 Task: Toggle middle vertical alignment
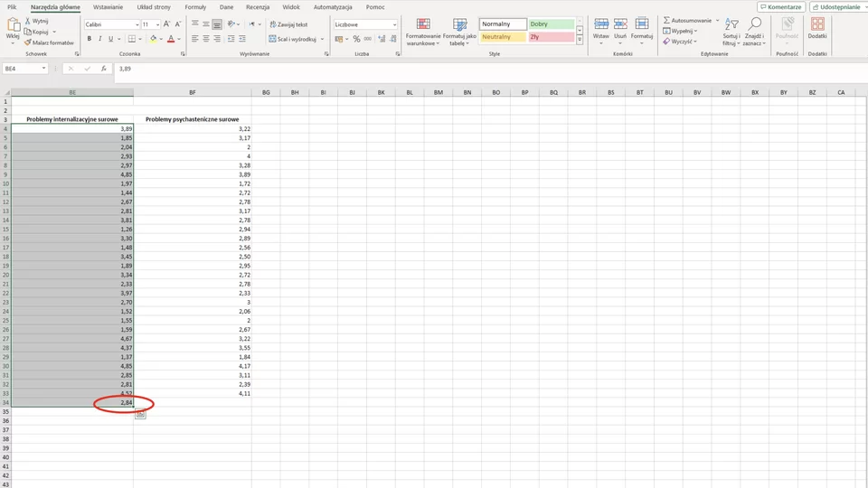(206, 24)
